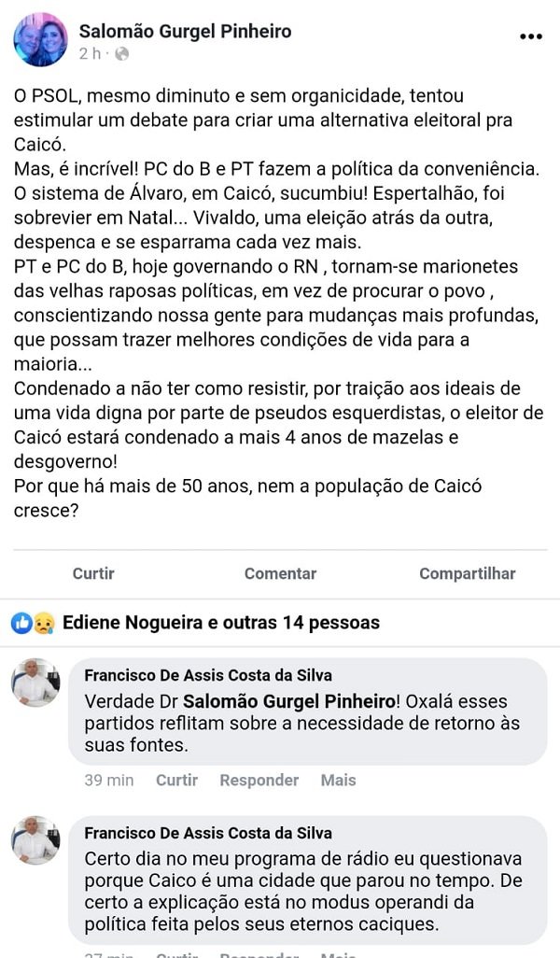Click the post author's profile picture
560x958 pixels.
(x=40, y=40)
